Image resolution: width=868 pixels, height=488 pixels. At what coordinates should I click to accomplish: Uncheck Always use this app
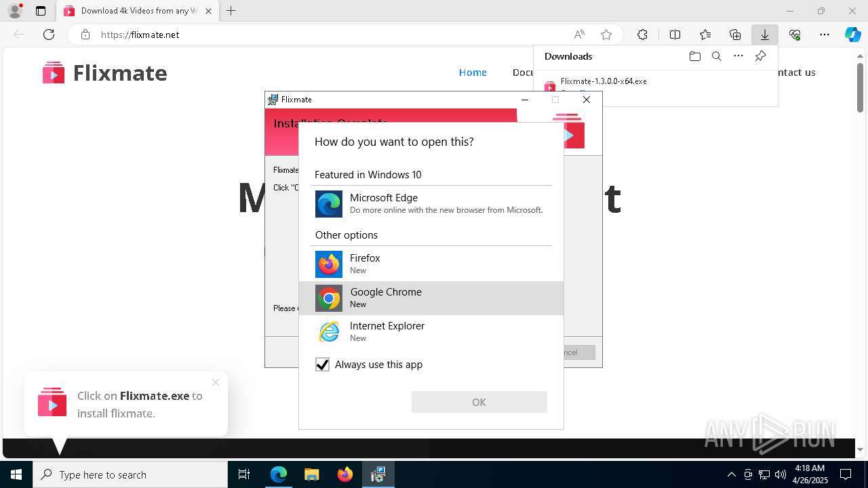pos(322,365)
